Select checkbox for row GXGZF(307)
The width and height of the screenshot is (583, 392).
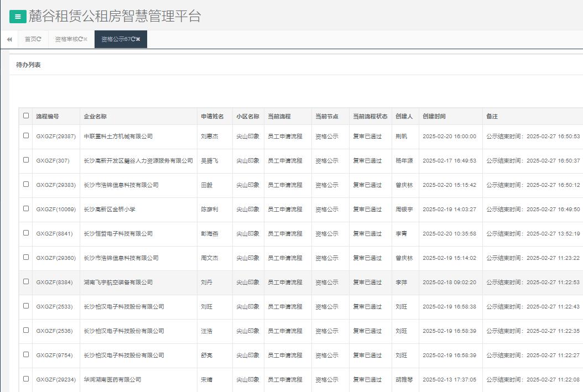point(26,160)
